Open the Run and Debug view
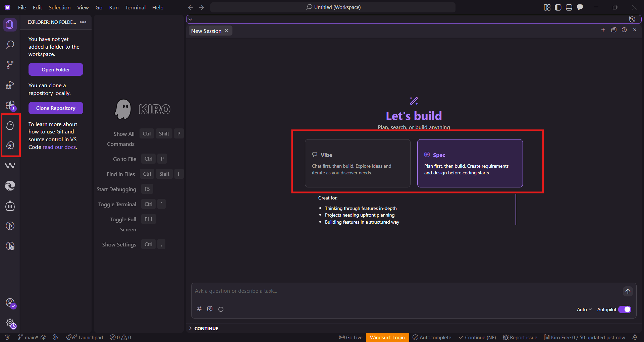The height and width of the screenshot is (342, 644). tap(10, 85)
